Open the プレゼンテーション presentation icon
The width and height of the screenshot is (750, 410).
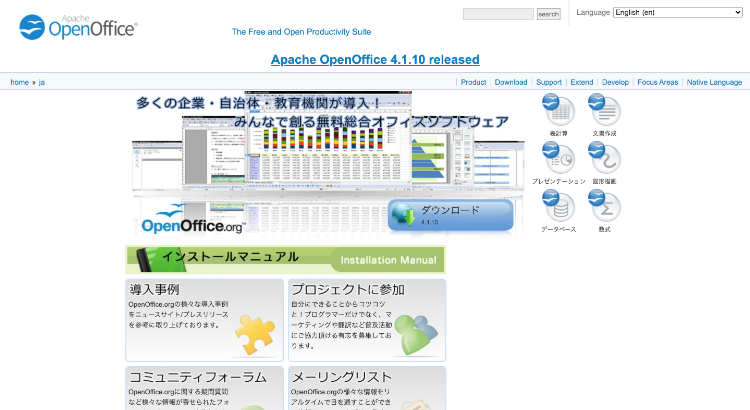pyautogui.click(x=558, y=158)
